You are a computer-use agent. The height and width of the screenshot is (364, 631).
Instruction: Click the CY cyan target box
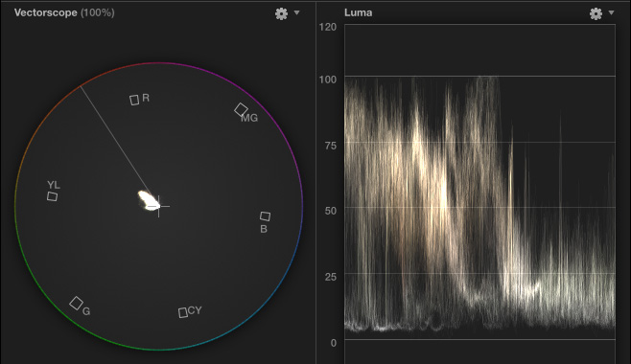pyautogui.click(x=183, y=312)
